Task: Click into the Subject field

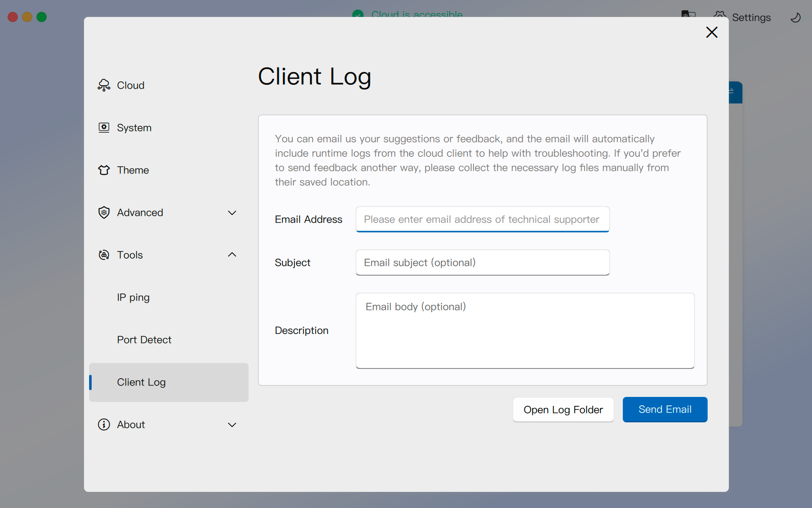Action: click(x=482, y=262)
